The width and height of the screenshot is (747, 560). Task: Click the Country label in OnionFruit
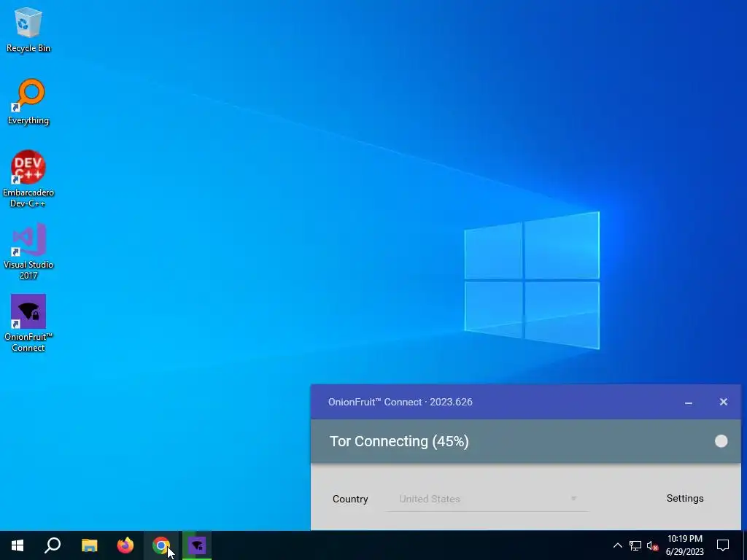coord(350,499)
